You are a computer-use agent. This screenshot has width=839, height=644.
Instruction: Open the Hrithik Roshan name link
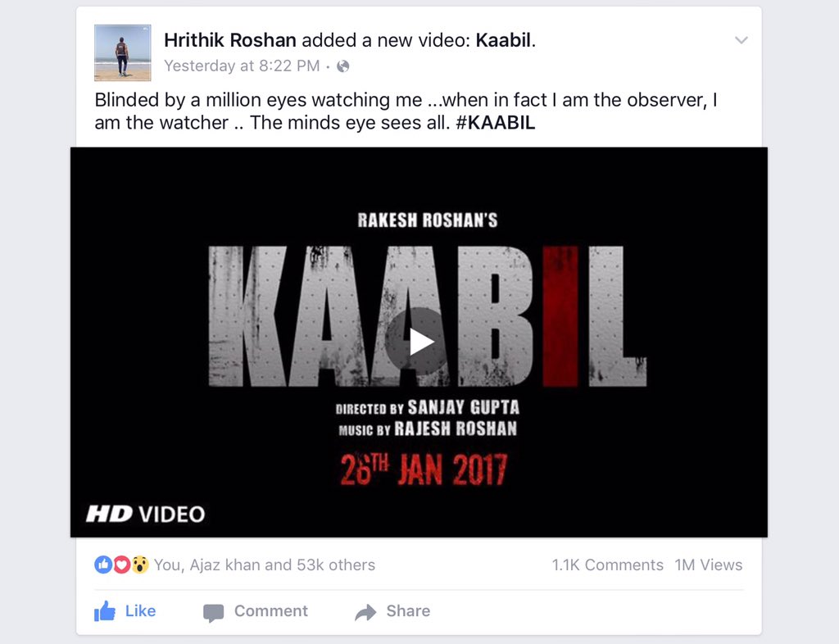(230, 40)
